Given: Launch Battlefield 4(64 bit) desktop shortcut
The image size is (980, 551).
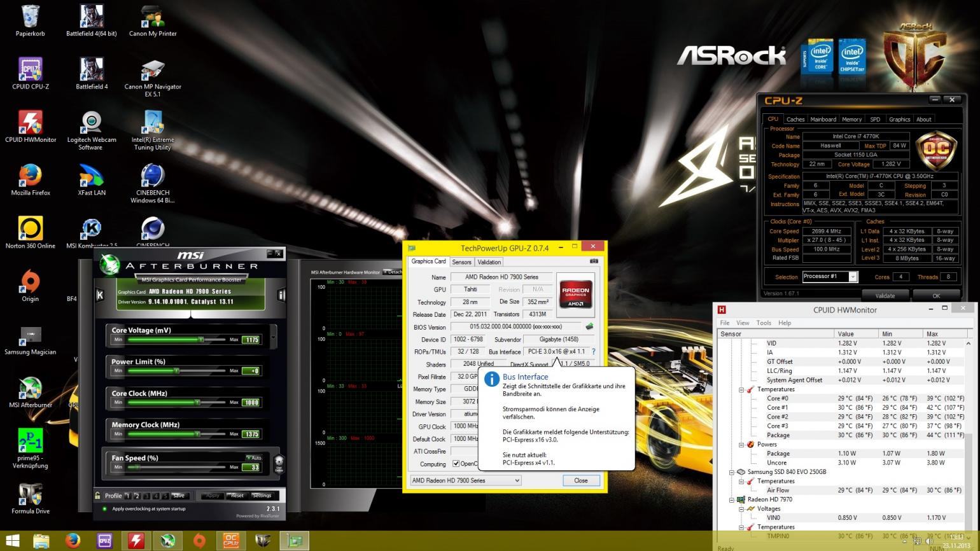Looking at the screenshot, I should (x=92, y=21).
